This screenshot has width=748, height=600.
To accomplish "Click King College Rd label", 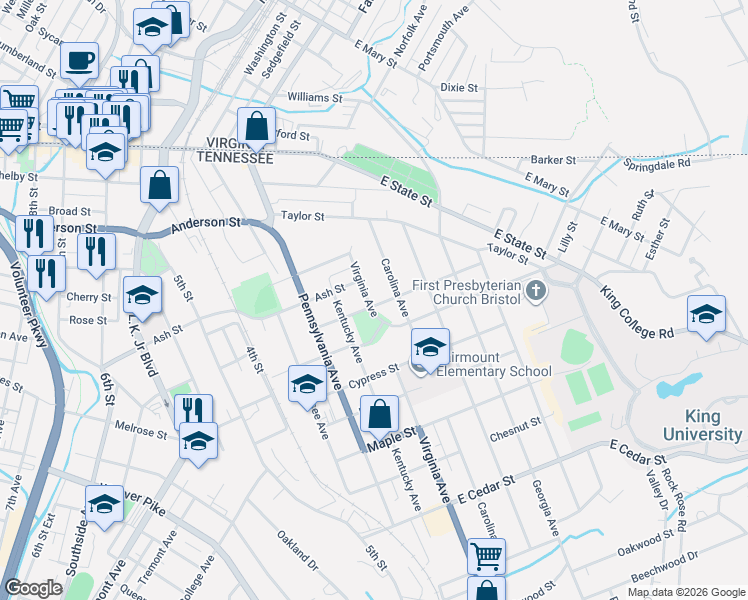I will pos(637,312).
